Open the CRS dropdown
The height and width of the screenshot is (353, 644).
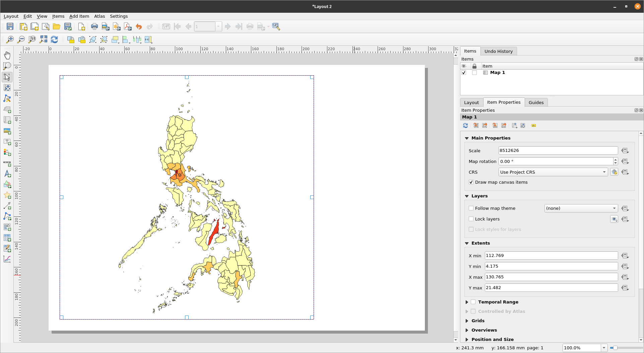[x=553, y=172]
